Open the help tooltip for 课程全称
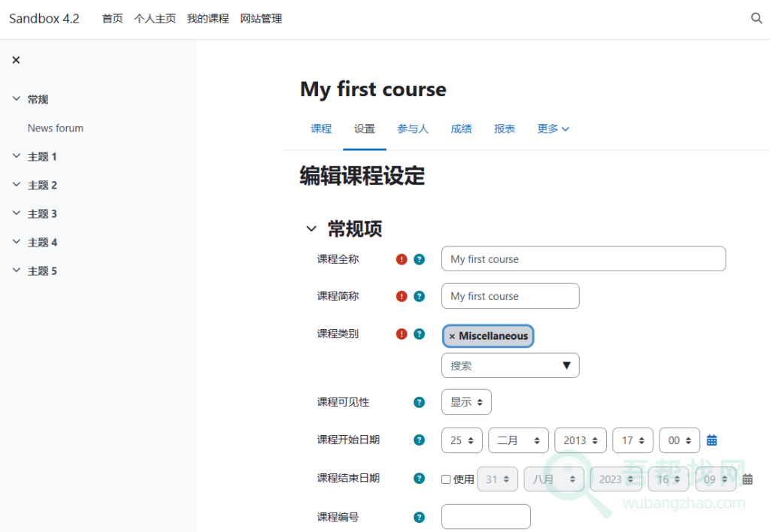770x532 pixels. pyautogui.click(x=420, y=258)
